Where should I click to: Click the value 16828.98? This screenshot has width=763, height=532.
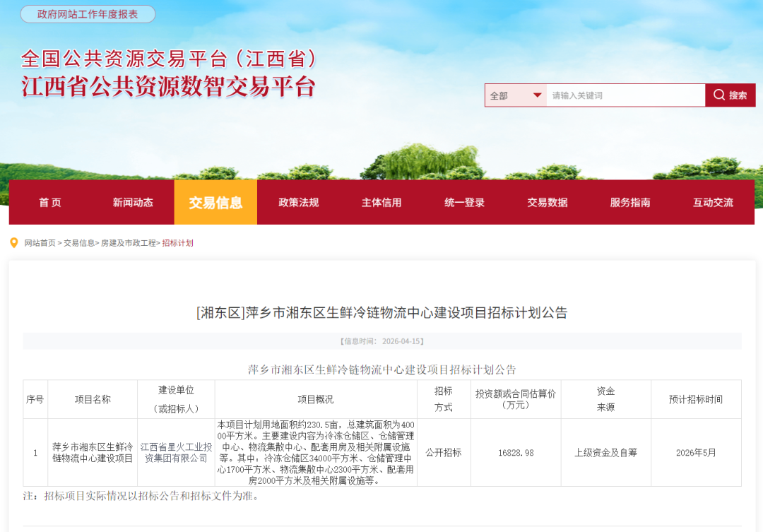point(516,453)
